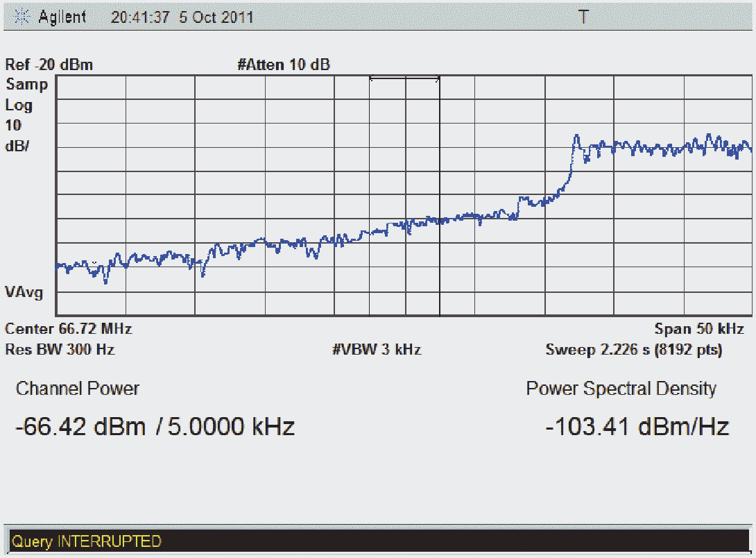Click the T trigger indicator at top
756x558 pixels.
(583, 17)
